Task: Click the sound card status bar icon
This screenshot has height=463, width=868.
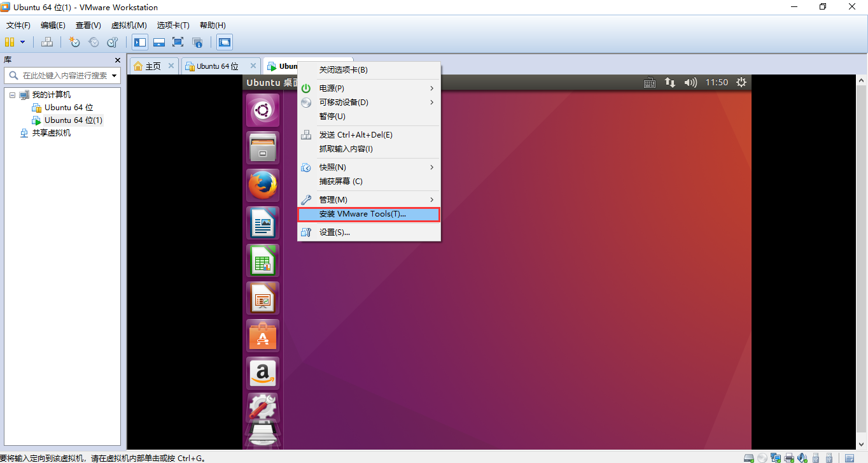Action: tap(802, 457)
